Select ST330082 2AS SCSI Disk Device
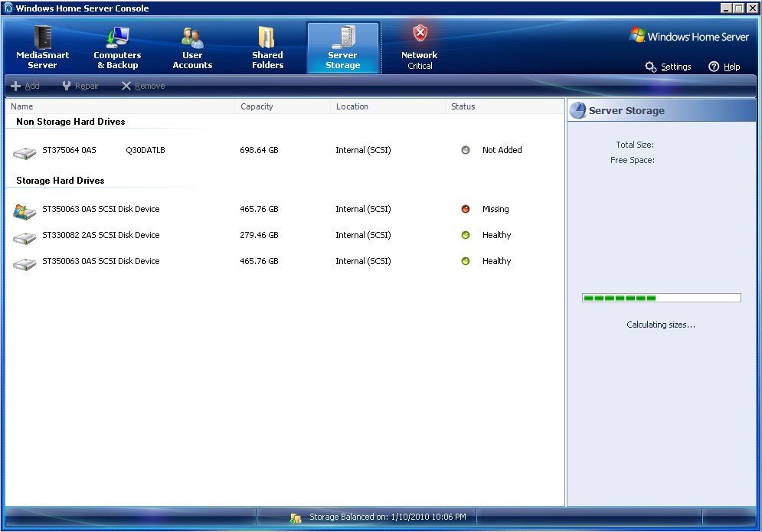 click(x=100, y=235)
